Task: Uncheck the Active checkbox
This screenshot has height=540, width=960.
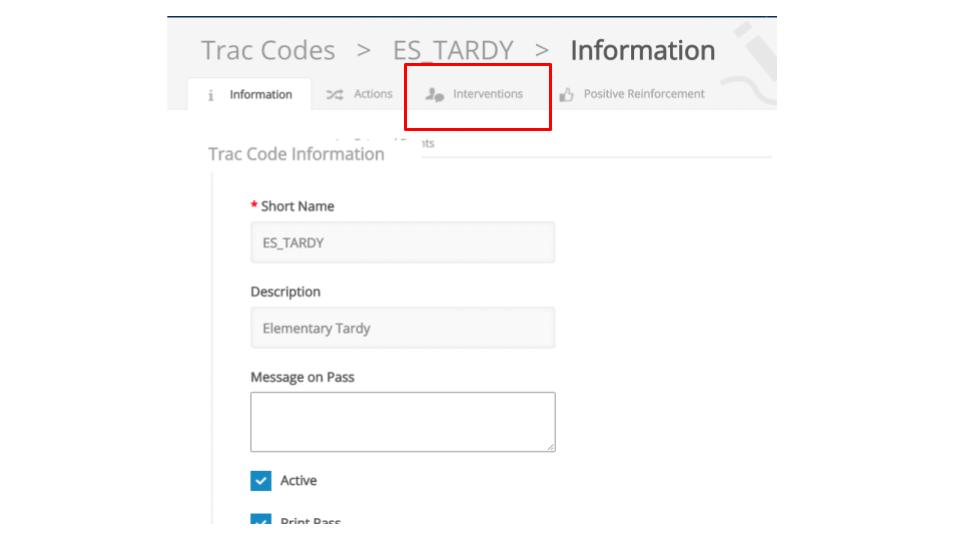Action: click(x=260, y=481)
